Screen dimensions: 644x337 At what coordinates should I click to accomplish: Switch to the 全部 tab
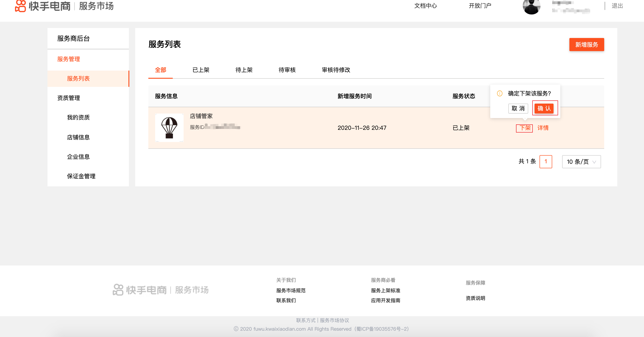161,70
